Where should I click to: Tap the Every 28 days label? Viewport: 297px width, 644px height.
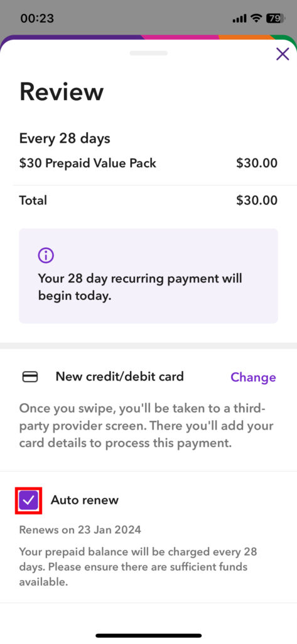click(65, 138)
